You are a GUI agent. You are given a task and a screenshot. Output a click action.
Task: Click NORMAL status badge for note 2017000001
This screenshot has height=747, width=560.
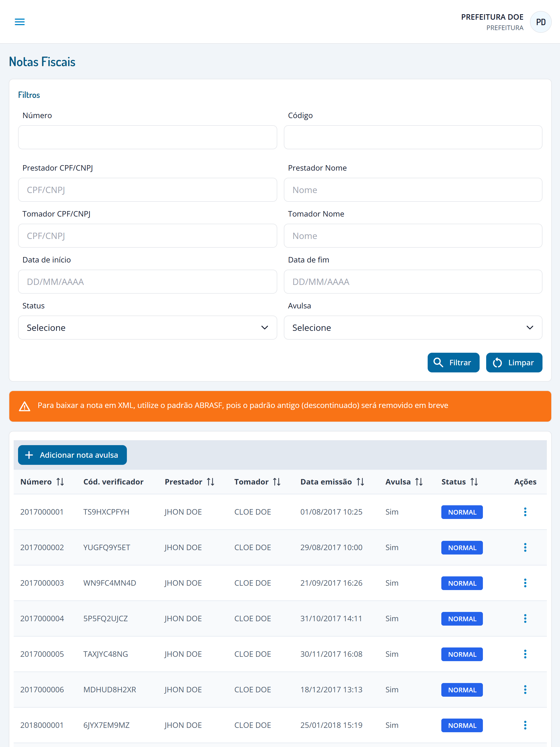462,512
